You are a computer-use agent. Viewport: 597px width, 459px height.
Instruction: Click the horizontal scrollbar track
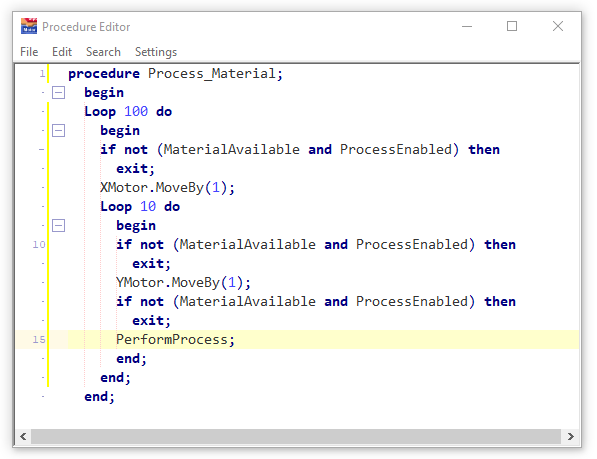click(296, 436)
